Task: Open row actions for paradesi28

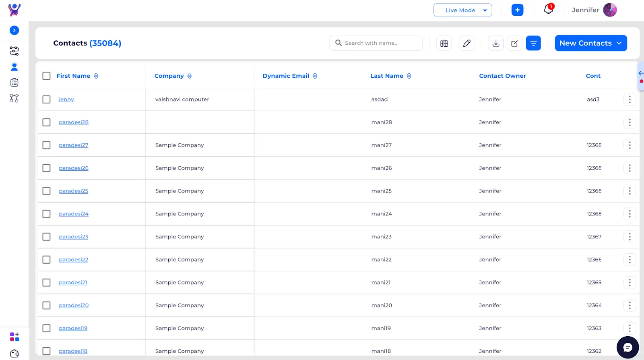Action: pyautogui.click(x=630, y=122)
